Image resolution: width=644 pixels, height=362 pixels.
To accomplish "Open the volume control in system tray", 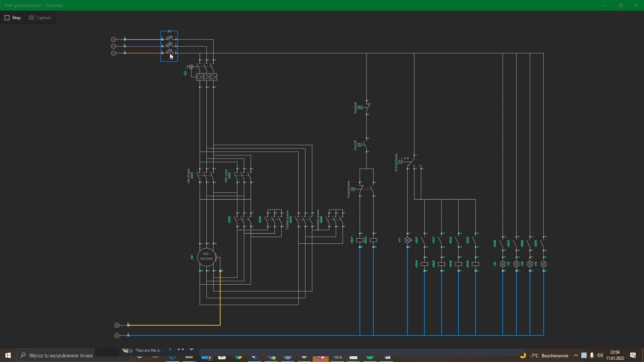I will coord(600,355).
